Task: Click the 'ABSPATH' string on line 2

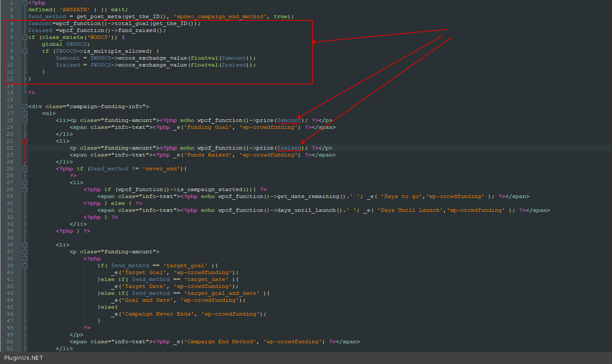Action: pos(75,10)
